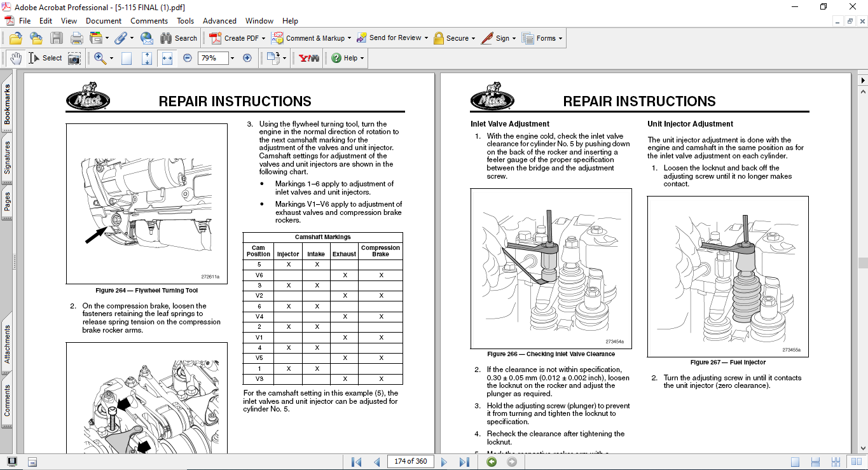
Task: Click the vertical scrollbar thumb
Action: pos(862,263)
